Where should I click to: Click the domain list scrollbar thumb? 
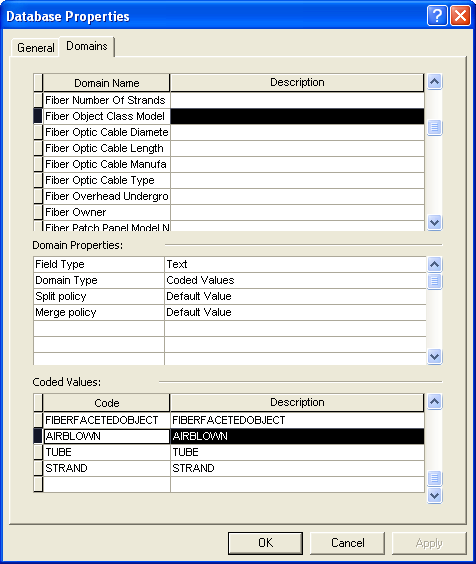coord(435,128)
